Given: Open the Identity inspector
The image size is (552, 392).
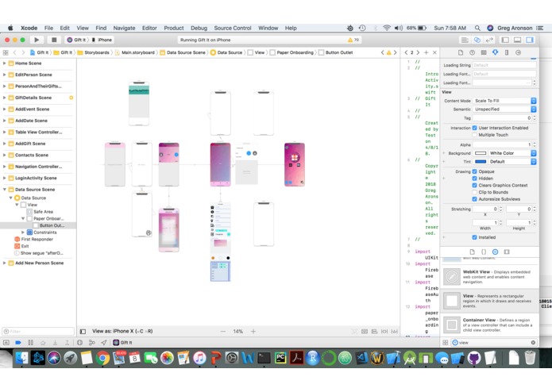Looking at the screenshot, I should pos(484,52).
